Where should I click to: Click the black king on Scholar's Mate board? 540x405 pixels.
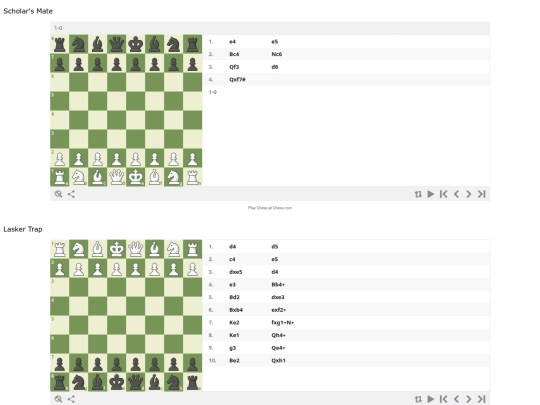(135, 44)
